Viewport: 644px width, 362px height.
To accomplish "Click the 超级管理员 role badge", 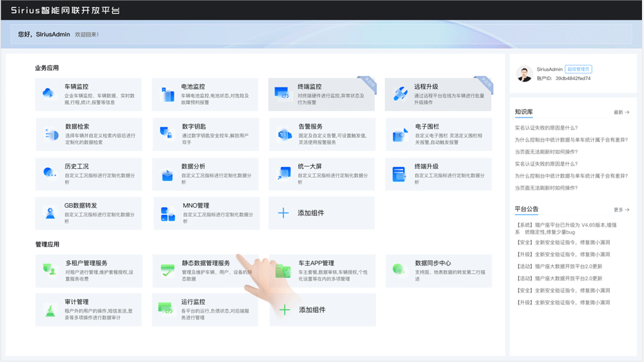I will 578,69.
